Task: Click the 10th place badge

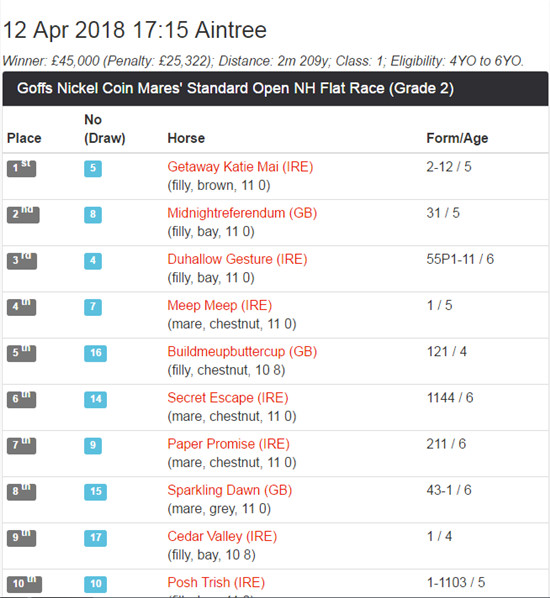Action: (x=24, y=584)
